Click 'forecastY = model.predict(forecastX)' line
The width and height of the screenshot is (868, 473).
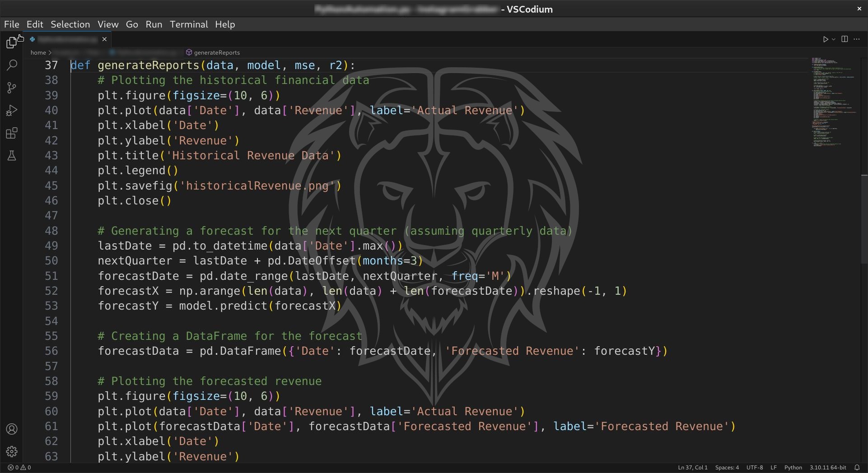pyautogui.click(x=219, y=306)
